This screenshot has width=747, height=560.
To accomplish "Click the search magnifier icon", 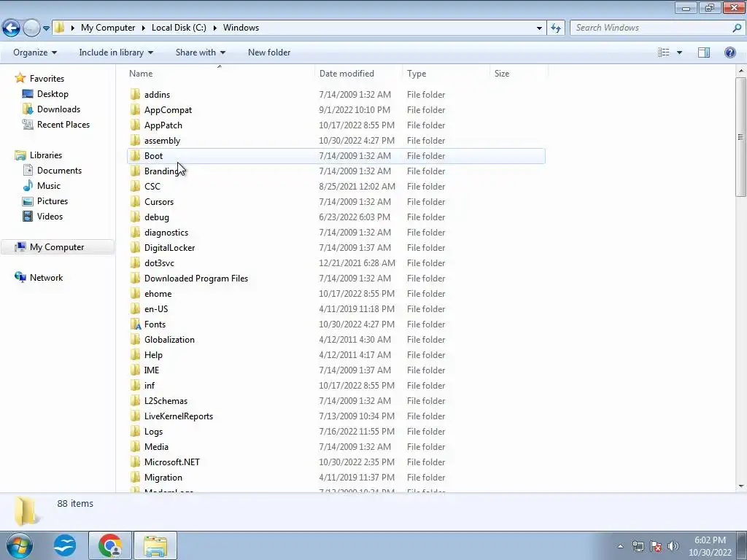I will click(737, 28).
